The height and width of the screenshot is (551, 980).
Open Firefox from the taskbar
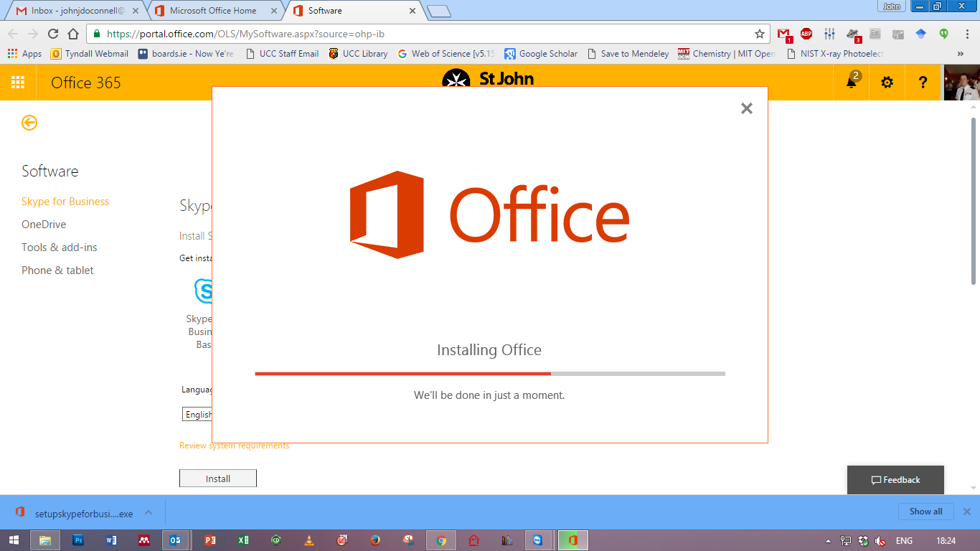tap(375, 540)
